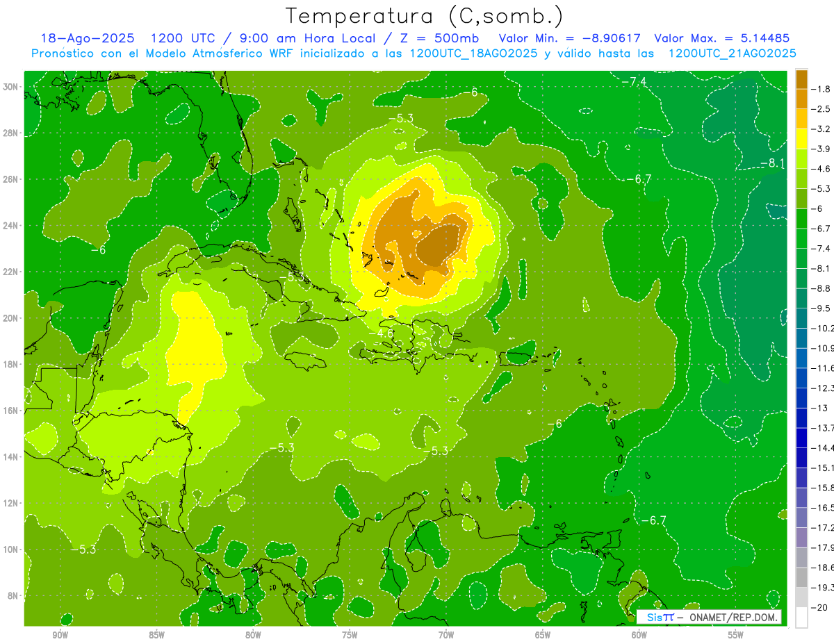Click the '-9.5' colorbar value label

(822, 308)
